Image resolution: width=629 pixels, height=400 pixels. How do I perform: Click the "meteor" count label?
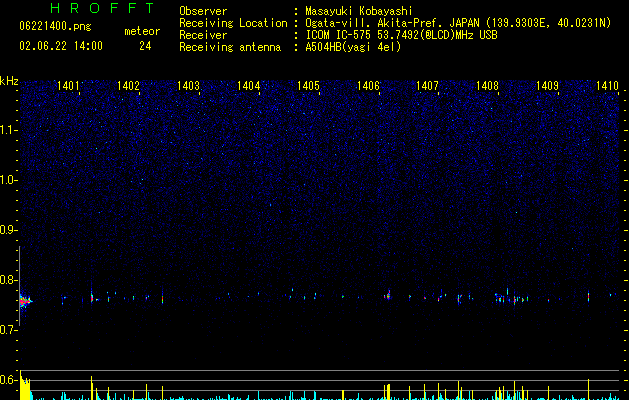point(142,31)
